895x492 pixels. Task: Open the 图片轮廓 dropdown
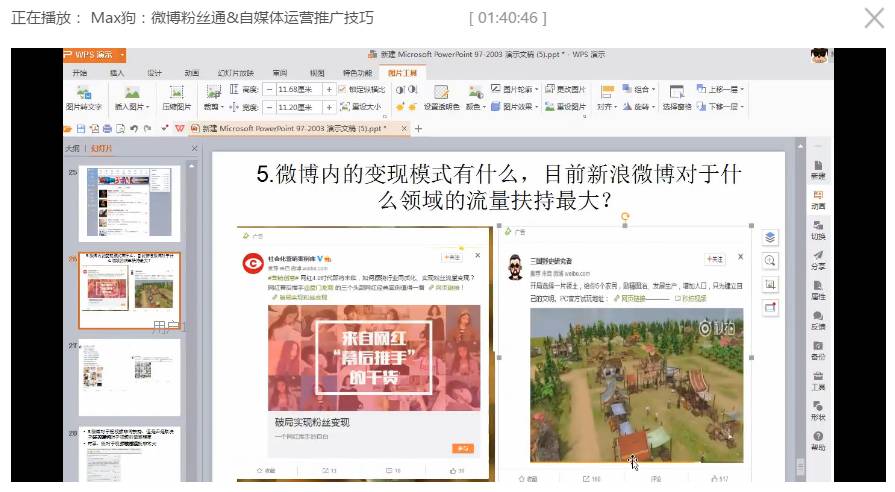coord(514,90)
